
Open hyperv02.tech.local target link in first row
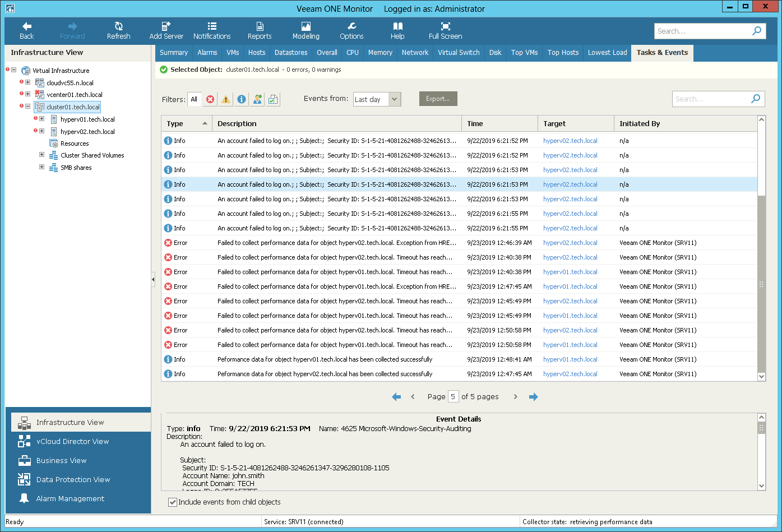(570, 141)
